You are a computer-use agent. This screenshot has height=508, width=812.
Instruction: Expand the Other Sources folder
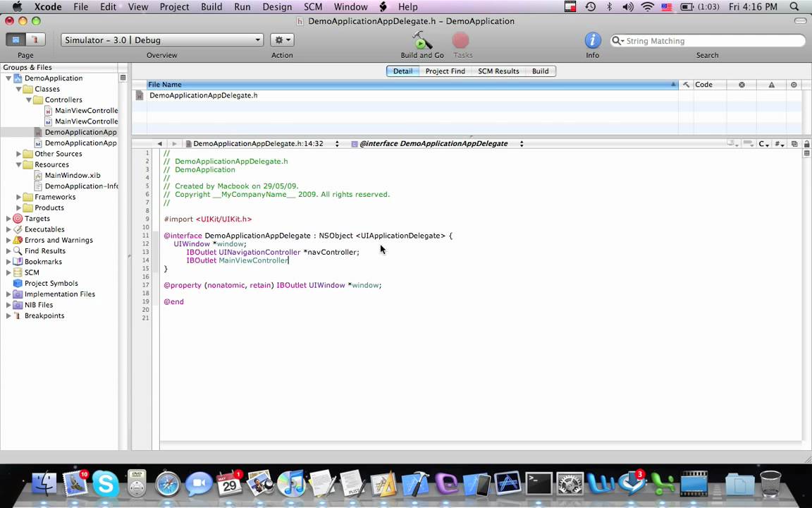pos(18,154)
